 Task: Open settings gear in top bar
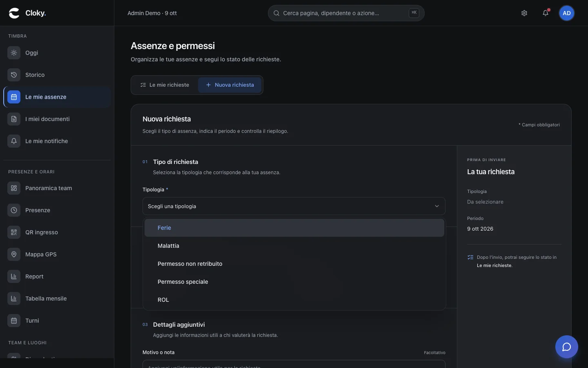pyautogui.click(x=524, y=13)
